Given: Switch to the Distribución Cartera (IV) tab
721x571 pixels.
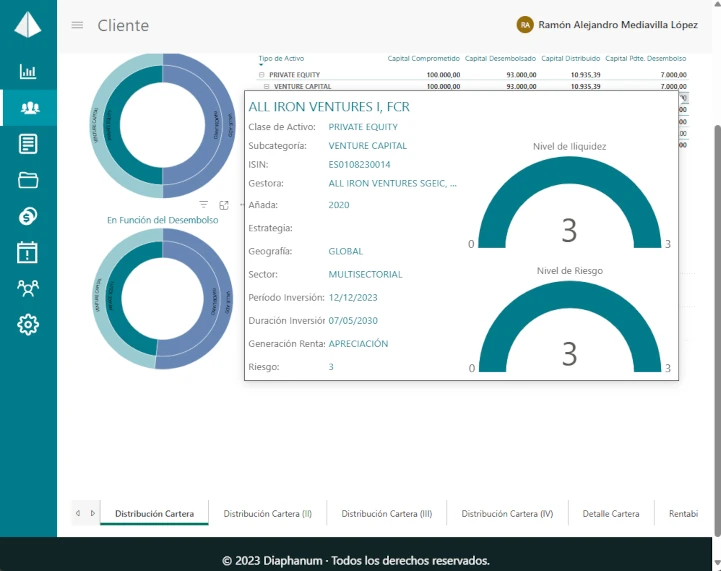Looking at the screenshot, I should [507, 514].
